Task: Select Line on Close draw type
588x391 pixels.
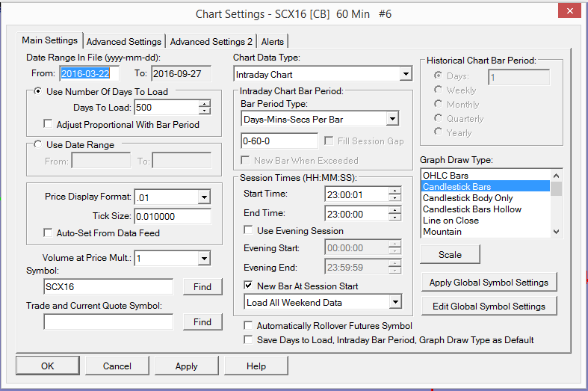Action: click(x=486, y=221)
